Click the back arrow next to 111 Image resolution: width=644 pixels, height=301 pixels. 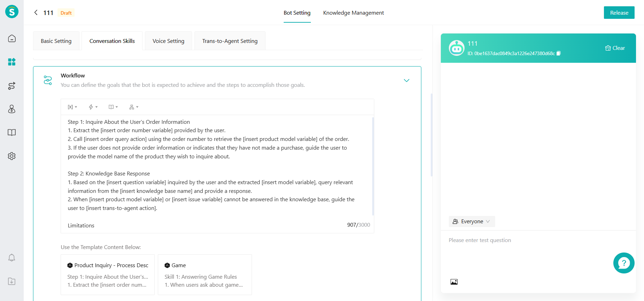pos(36,13)
